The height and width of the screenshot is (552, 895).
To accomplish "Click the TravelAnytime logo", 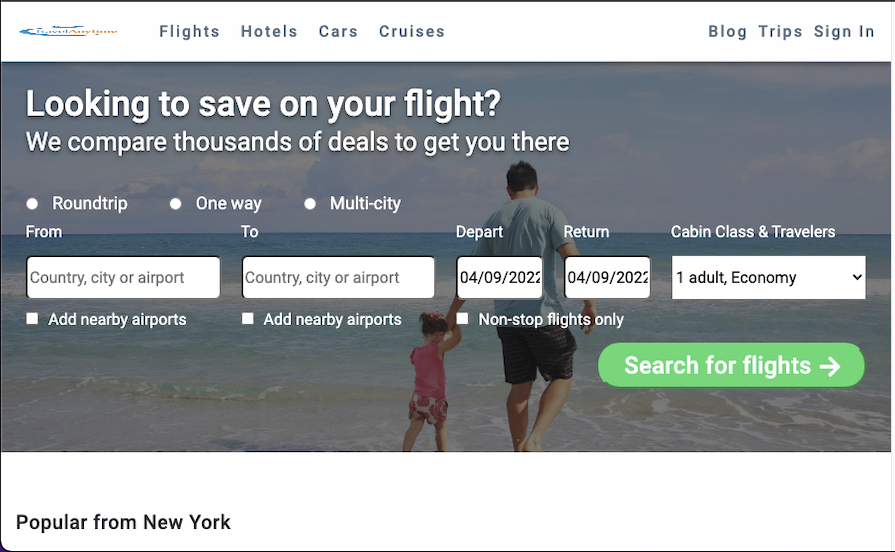I will (68, 31).
